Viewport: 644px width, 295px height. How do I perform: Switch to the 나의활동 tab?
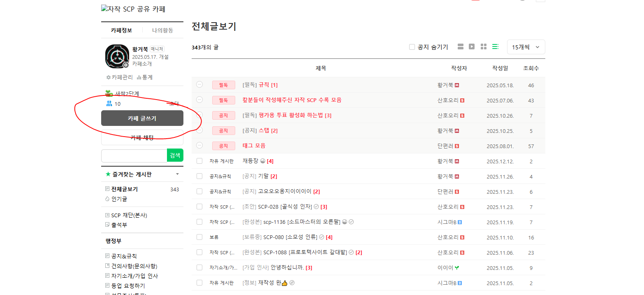pyautogui.click(x=162, y=30)
